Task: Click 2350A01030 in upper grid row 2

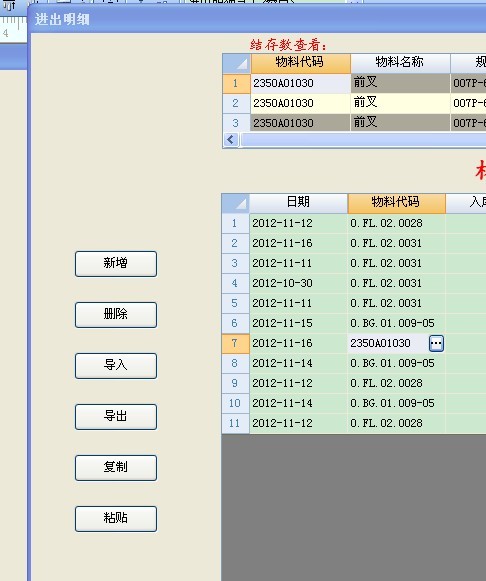Action: 301,103
